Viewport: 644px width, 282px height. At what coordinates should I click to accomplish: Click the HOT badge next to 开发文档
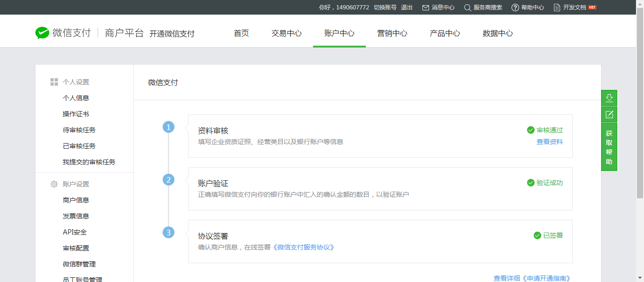point(593,8)
